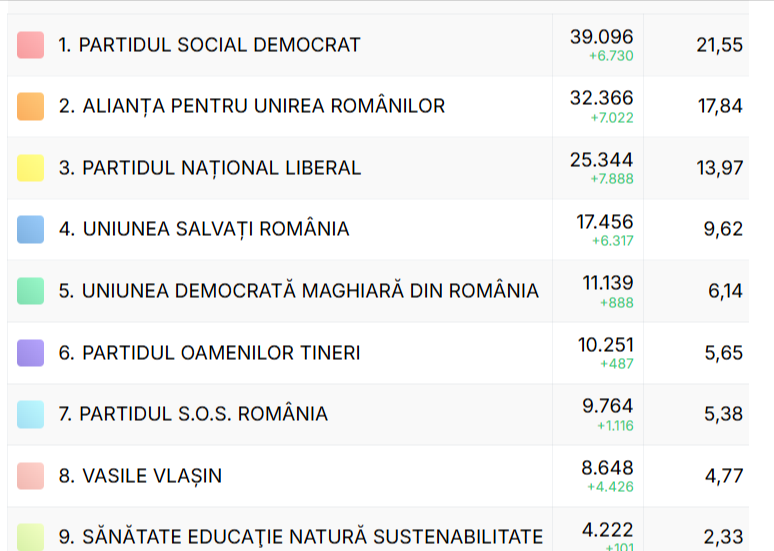Click the purple swatch for Partidul Oamenilor Tineri
Viewport: 774px width, 551px height.
[30, 352]
